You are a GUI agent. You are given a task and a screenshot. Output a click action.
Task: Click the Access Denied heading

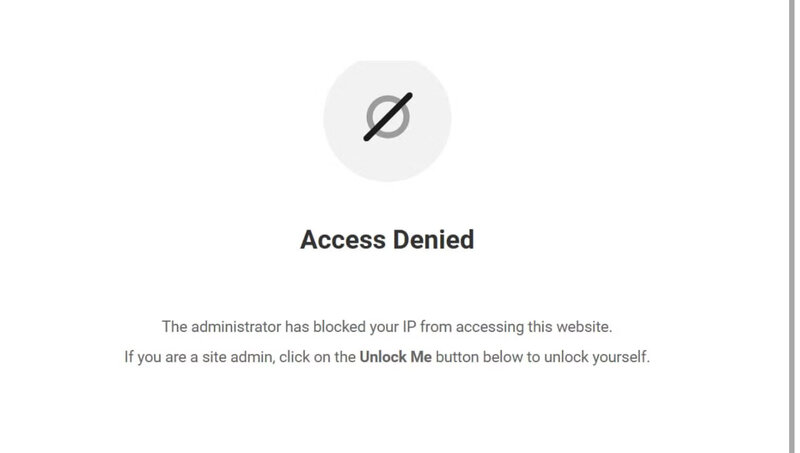(x=387, y=240)
